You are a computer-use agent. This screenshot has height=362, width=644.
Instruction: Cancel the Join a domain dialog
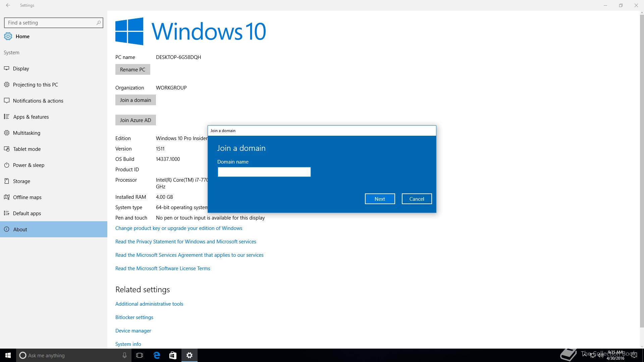[x=417, y=199]
